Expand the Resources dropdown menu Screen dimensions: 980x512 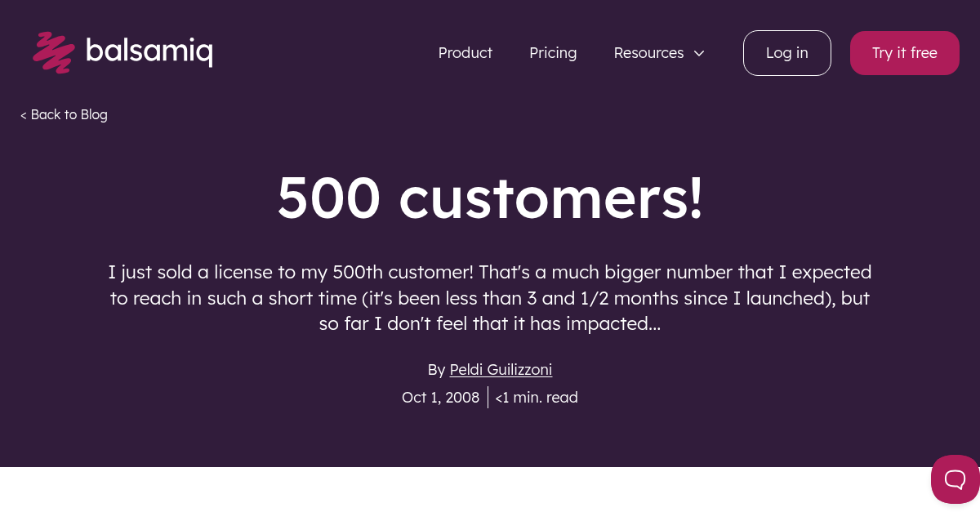[x=648, y=53]
